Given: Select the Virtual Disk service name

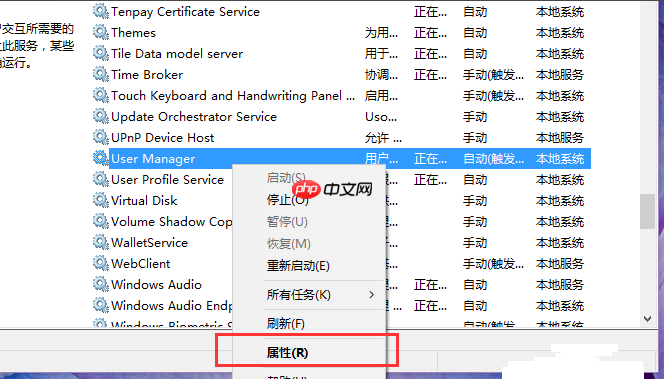Looking at the screenshot, I should [144, 200].
